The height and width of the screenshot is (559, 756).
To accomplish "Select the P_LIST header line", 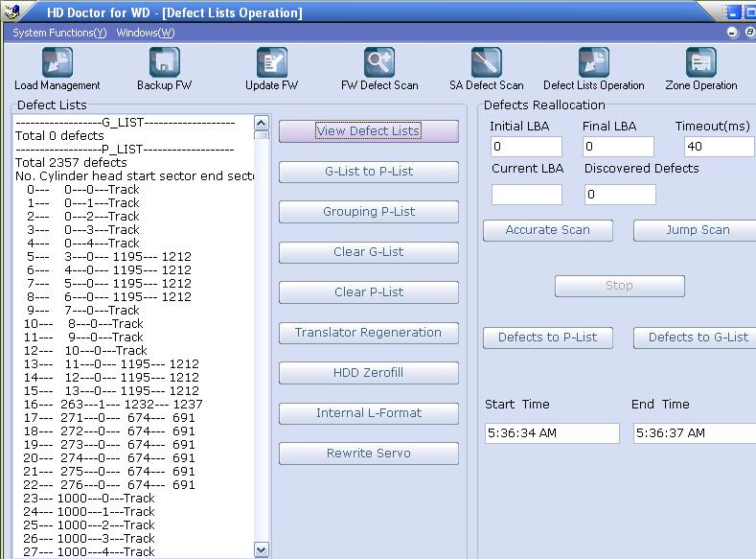I will click(125, 149).
